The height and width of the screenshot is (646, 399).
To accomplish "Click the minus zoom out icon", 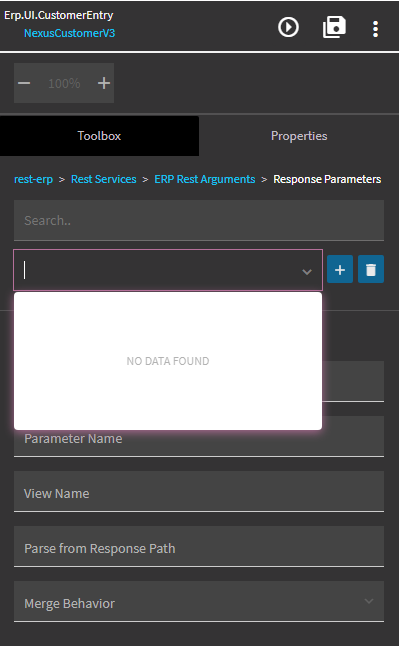I will click(24, 83).
